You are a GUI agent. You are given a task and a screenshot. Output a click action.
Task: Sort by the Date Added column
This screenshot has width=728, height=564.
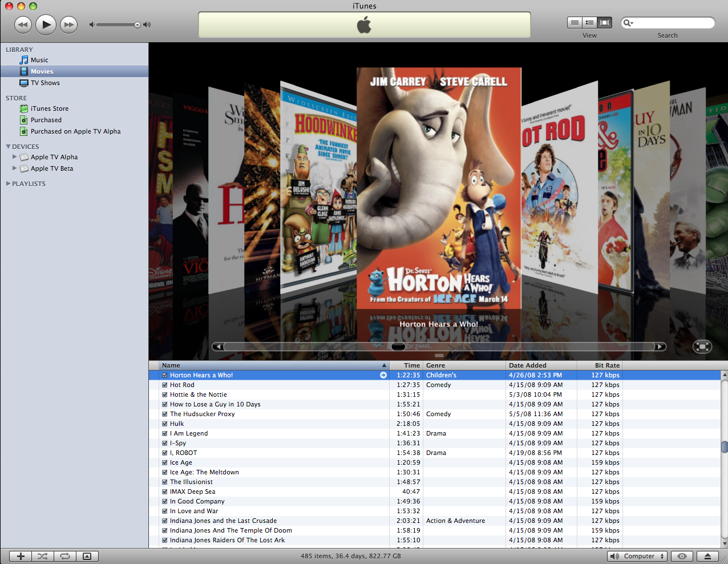[x=541, y=365]
